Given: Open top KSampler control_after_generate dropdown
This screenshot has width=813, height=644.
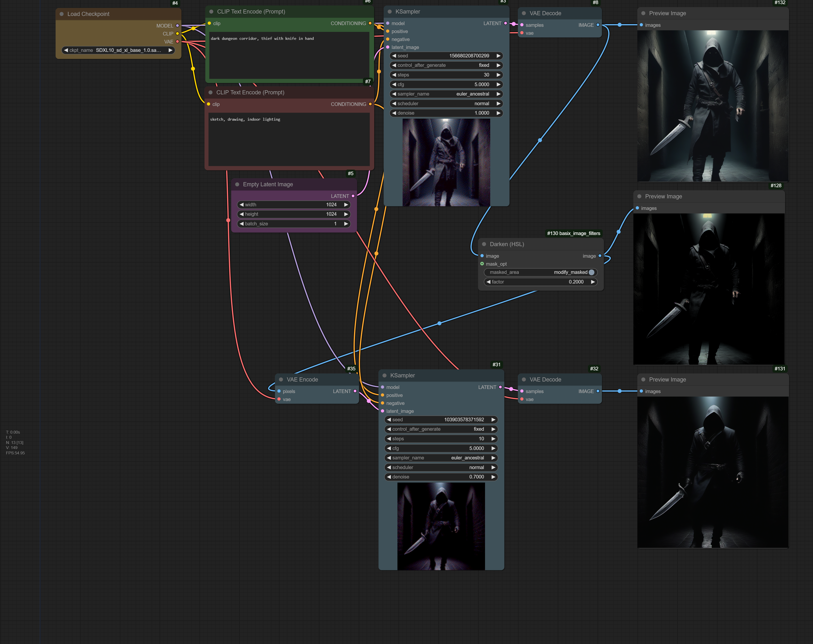Looking at the screenshot, I should click(446, 65).
